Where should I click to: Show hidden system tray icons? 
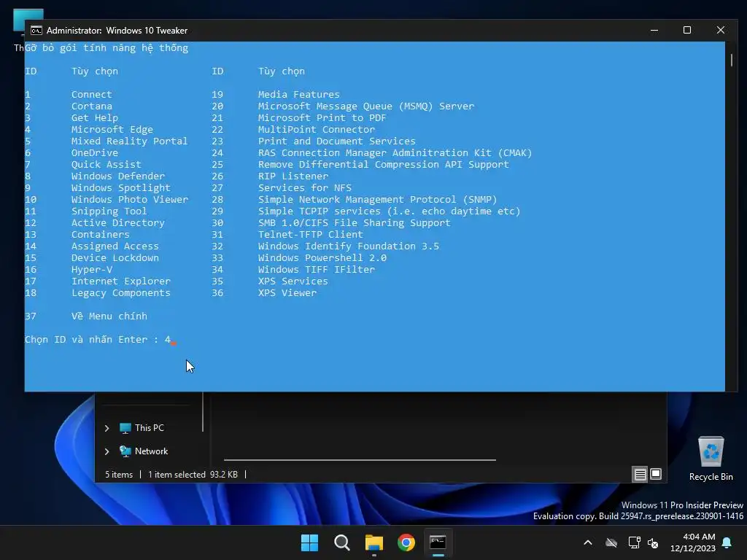tap(588, 542)
